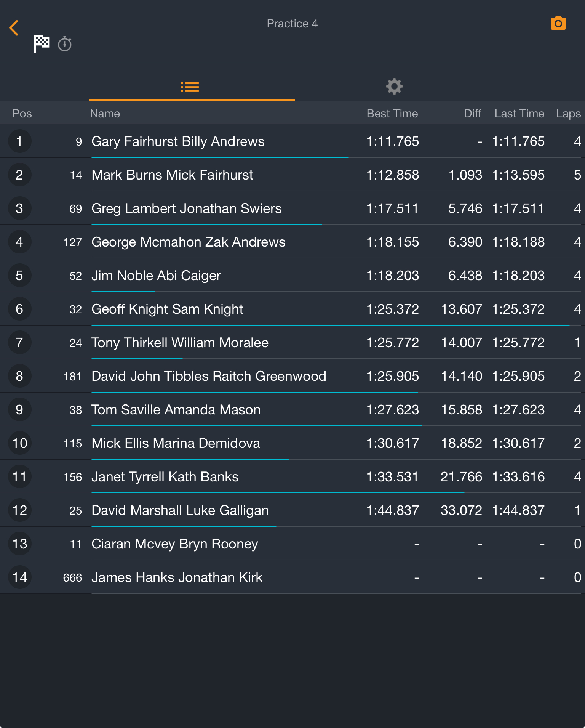Select Tom Saville Amanda Mason row

click(292, 410)
